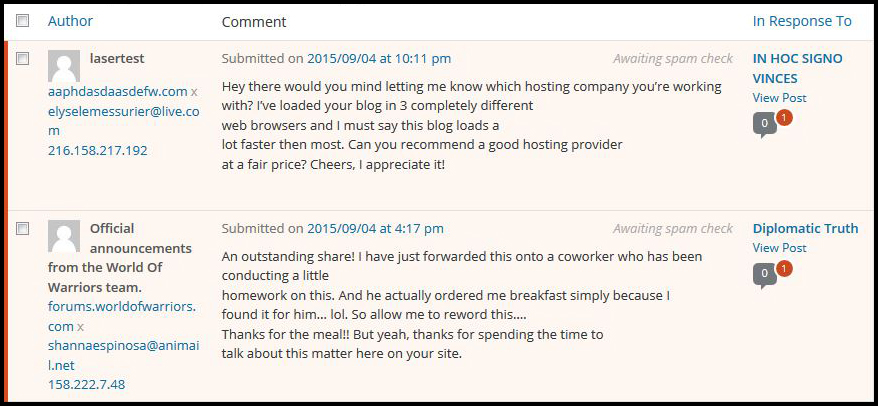
Task: Click View Post under Diplomatic Truth
Action: point(779,248)
